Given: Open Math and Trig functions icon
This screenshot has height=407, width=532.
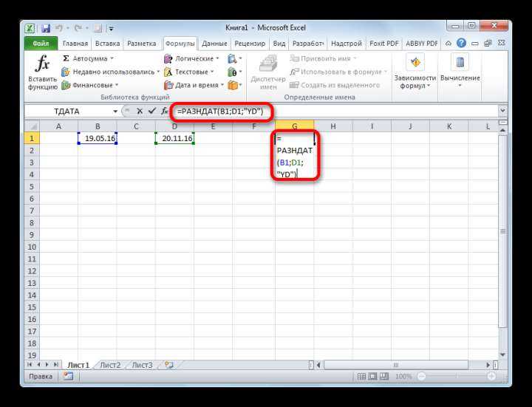Looking at the screenshot, I should 235,72.
